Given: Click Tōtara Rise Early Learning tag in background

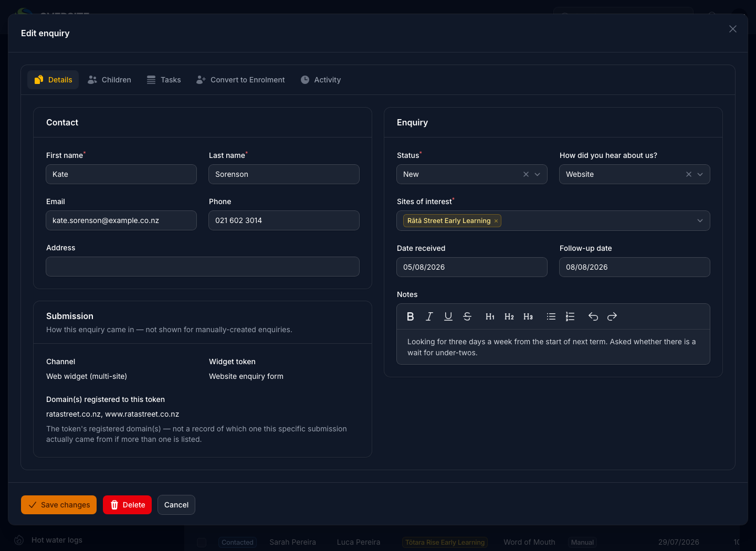Looking at the screenshot, I should (445, 542).
